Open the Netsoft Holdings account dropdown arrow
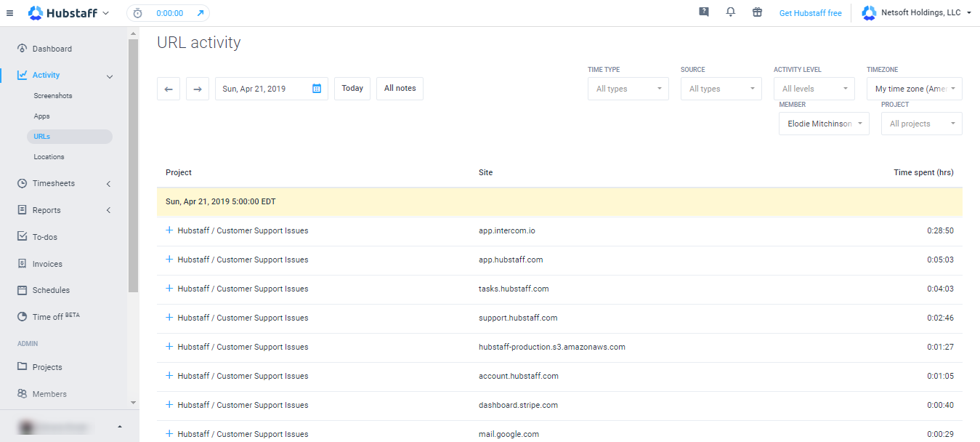The image size is (980, 442). [969, 13]
